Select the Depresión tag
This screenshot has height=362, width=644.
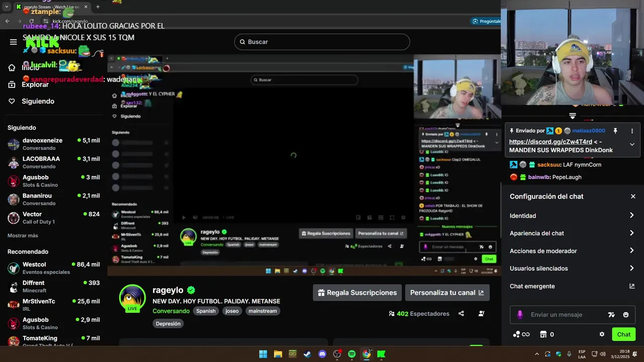tap(168, 324)
